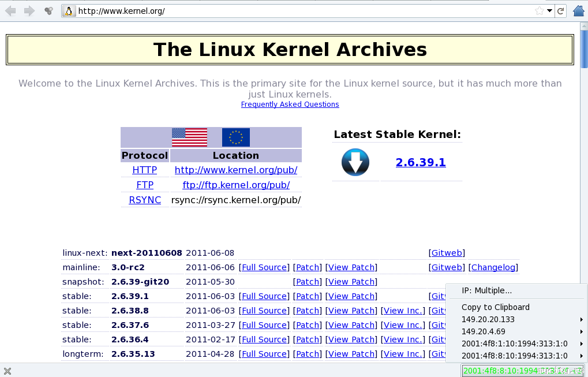This screenshot has height=377, width=588.
Task: Select 149.20.20.133 in the IP menu
Action: coord(517,320)
